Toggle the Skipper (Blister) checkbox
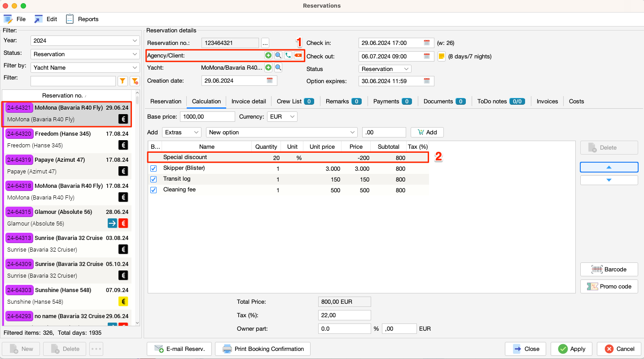This screenshot has height=359, width=644. coord(153,168)
